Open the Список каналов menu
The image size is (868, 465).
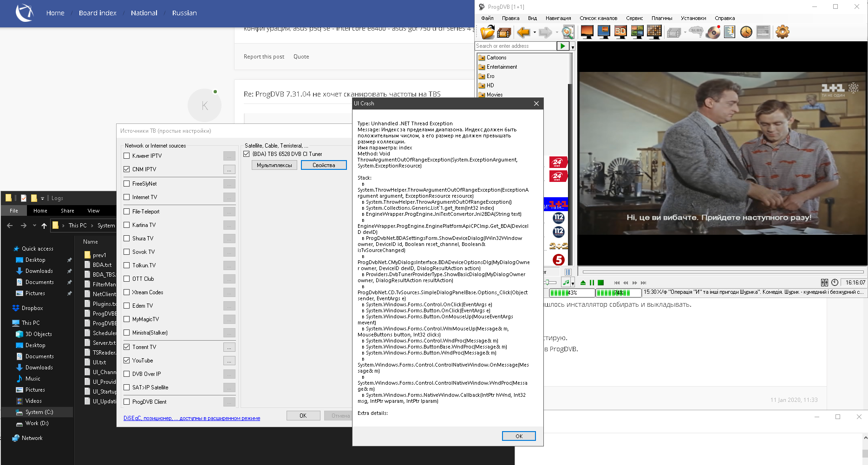598,19
